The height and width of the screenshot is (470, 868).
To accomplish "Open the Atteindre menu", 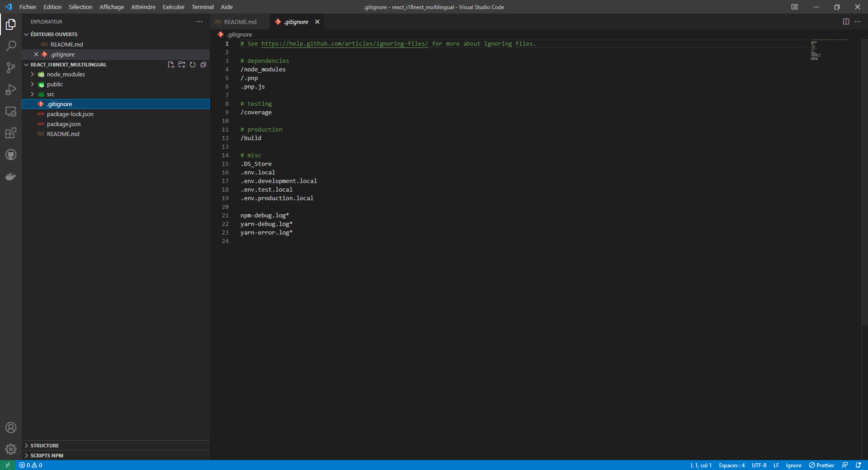I will (143, 7).
